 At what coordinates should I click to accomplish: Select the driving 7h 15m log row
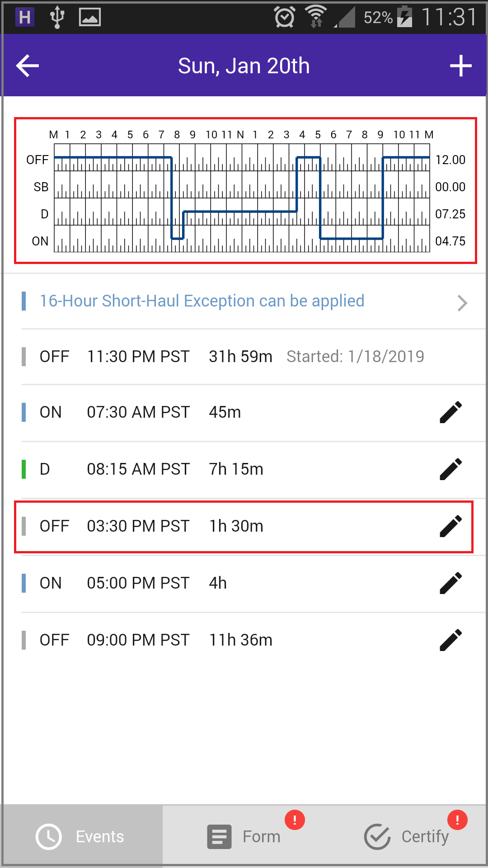253,469
